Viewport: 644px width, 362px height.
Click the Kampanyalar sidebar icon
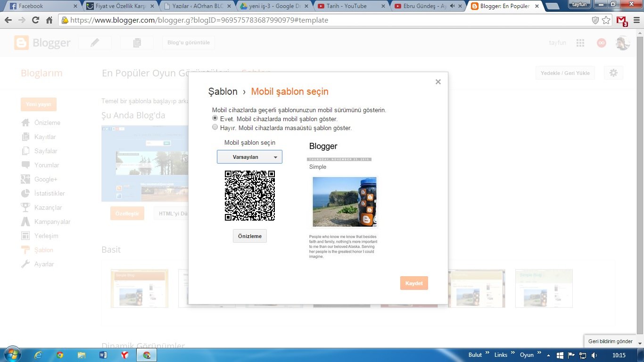click(x=25, y=222)
